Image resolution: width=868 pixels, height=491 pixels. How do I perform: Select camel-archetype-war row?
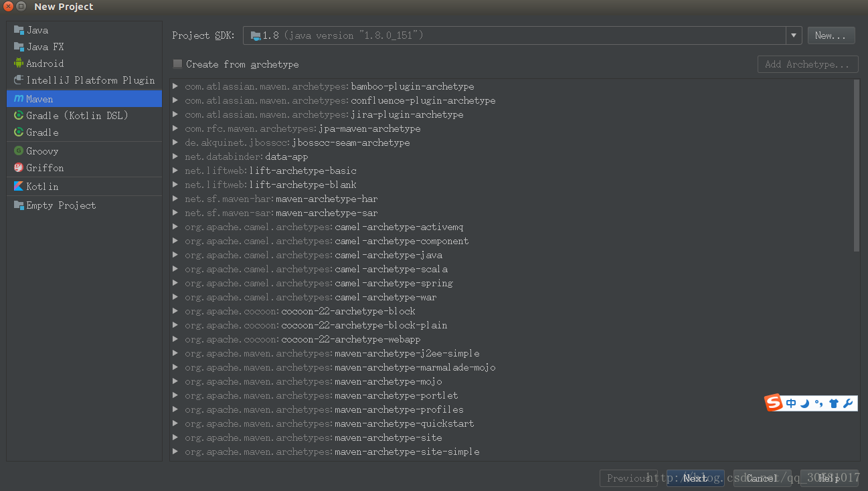pyautogui.click(x=512, y=297)
